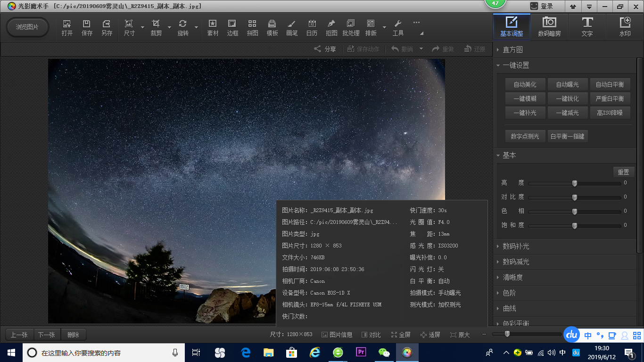The height and width of the screenshot is (362, 644).
Task: Switch to the 文字 (Text) tab
Action: 587,26
